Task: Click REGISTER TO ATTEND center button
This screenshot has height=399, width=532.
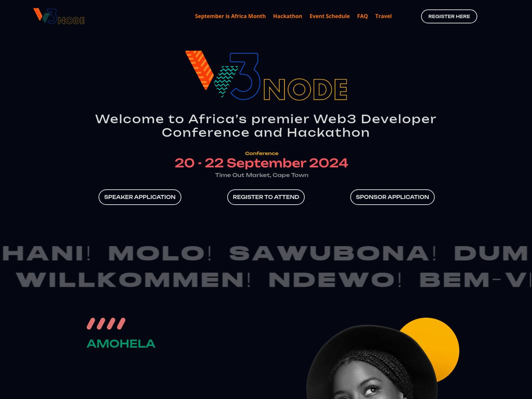Action: click(x=266, y=197)
